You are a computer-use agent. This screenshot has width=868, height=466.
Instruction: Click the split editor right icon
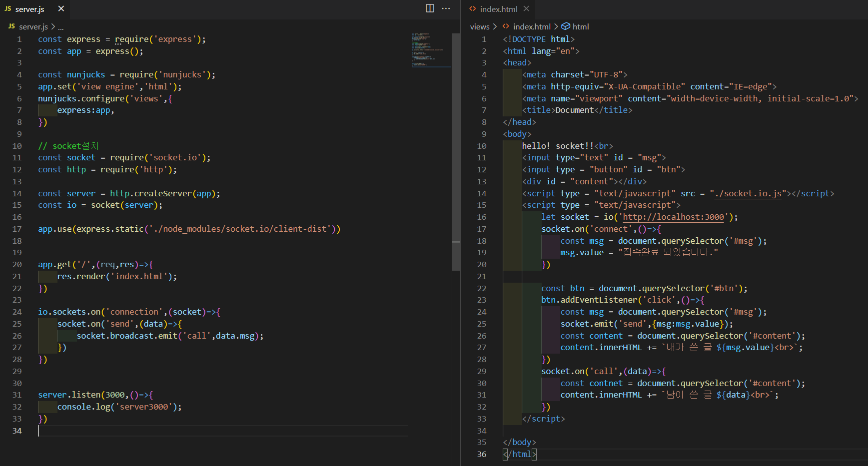coord(430,8)
